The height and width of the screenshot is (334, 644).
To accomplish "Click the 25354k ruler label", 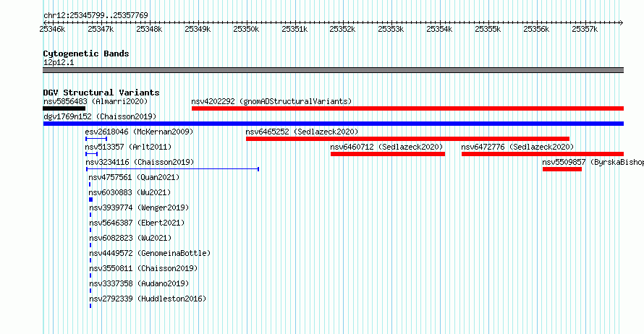I will tap(439, 29).
